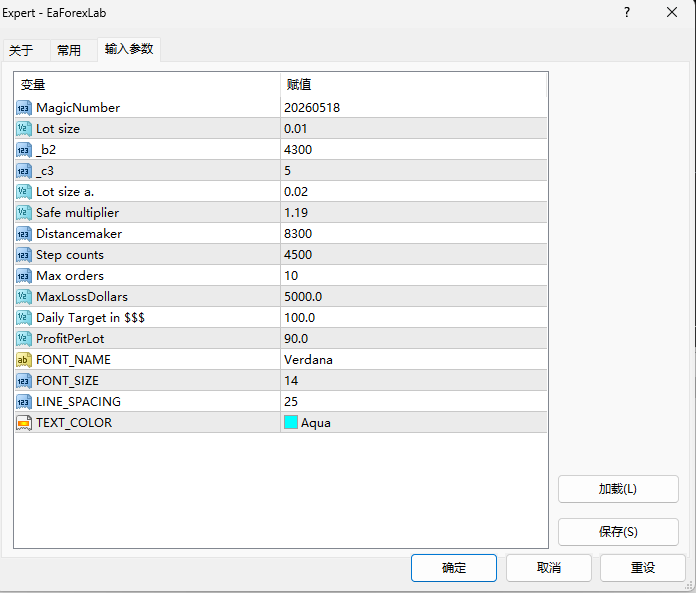Select the FONT_NAME value Verdana
Viewport: 696px width, 593px height.
point(308,360)
